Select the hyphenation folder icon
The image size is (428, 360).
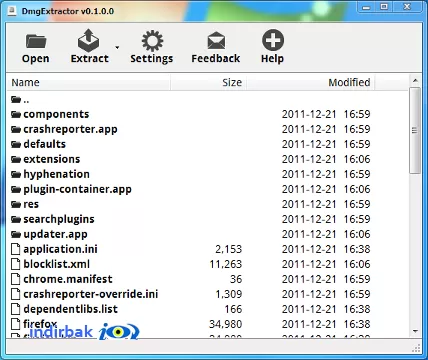[x=16, y=174]
